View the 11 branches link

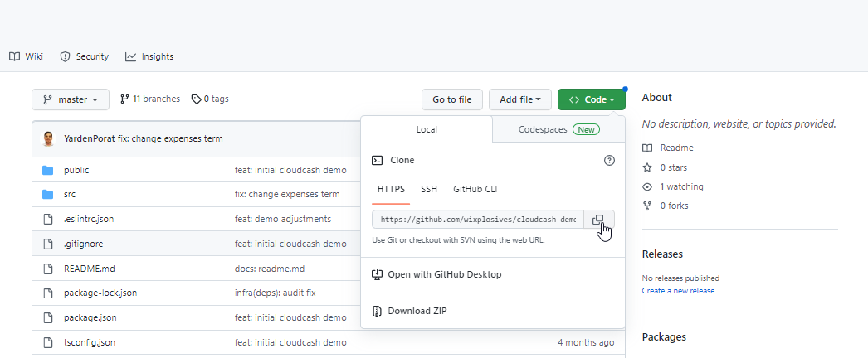coord(150,99)
